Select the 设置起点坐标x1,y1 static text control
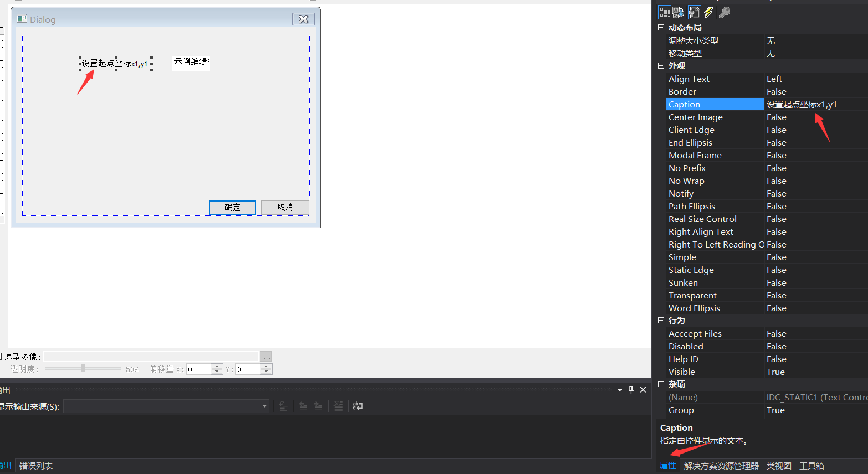868x474 pixels. point(116,64)
